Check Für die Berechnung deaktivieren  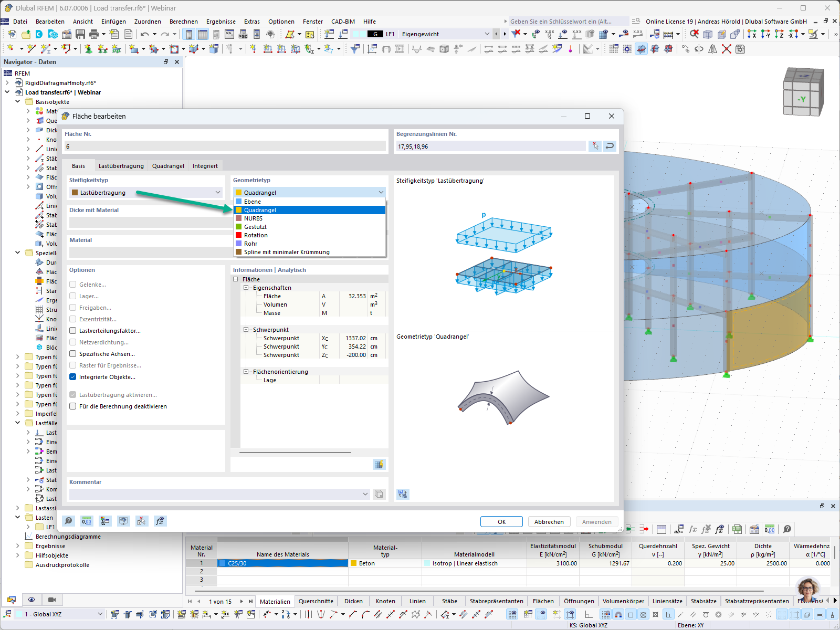click(73, 406)
